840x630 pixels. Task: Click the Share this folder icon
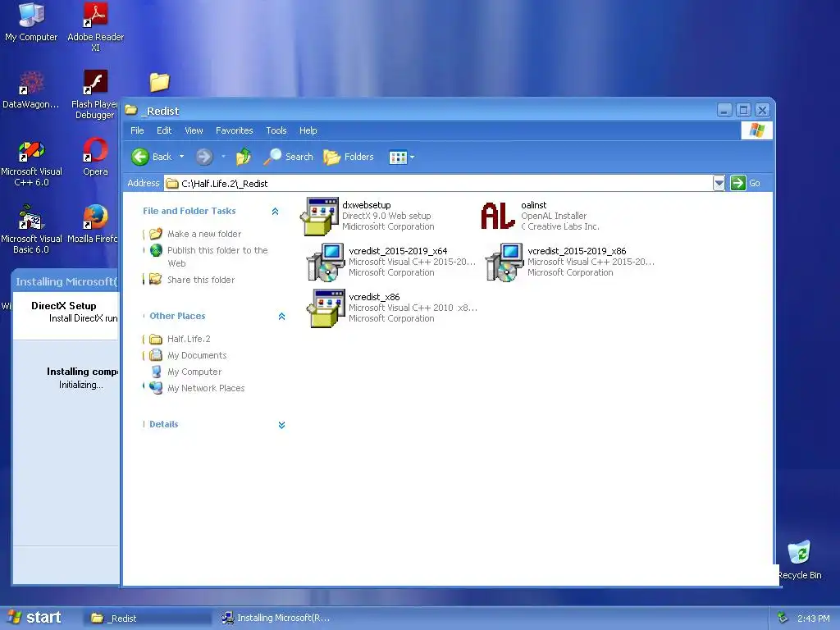point(155,279)
